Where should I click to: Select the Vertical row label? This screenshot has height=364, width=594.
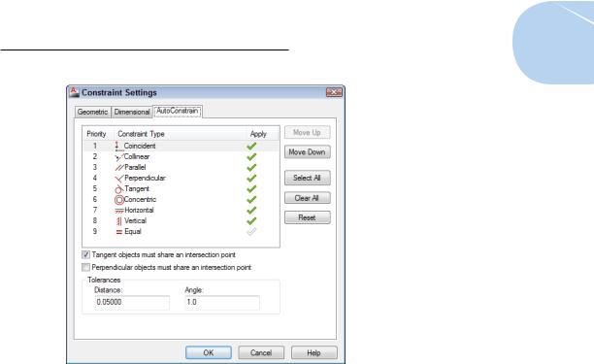135,220
